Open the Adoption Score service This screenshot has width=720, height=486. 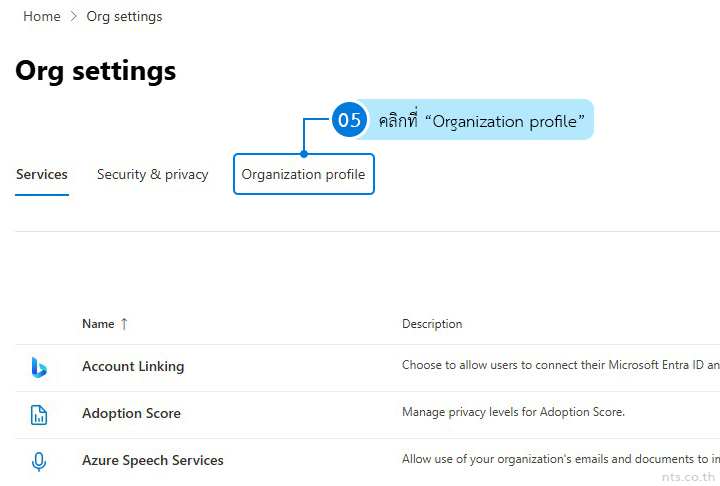pos(131,413)
